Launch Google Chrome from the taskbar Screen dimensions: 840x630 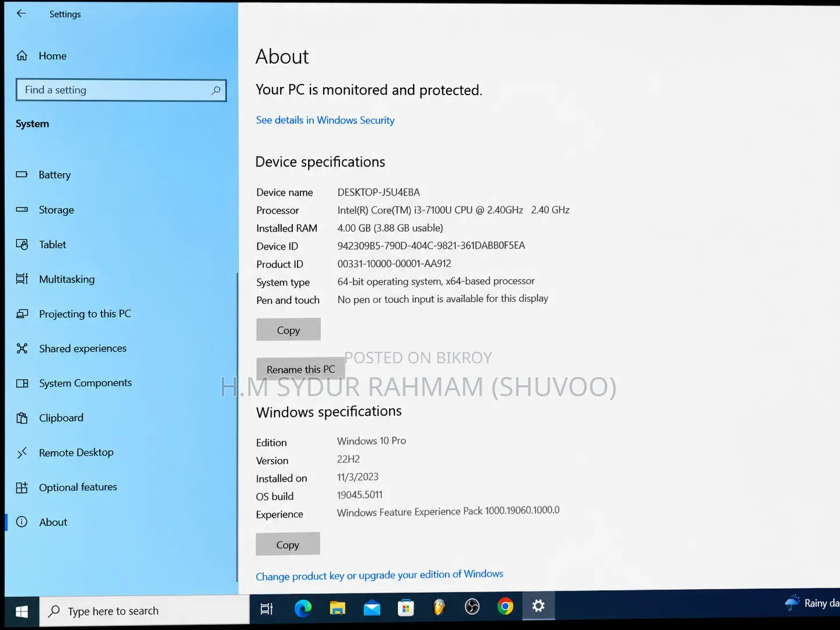(505, 607)
